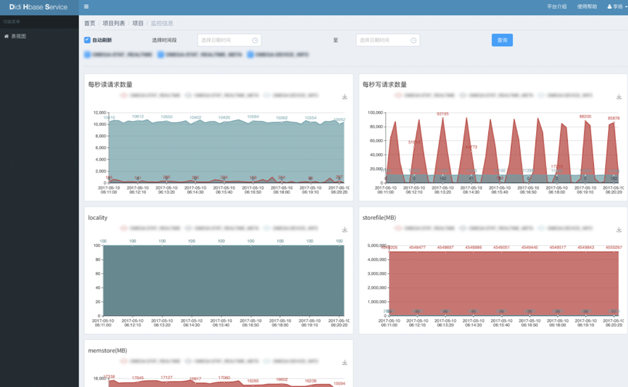Click the Didi Hbase Service logo

[38, 7]
